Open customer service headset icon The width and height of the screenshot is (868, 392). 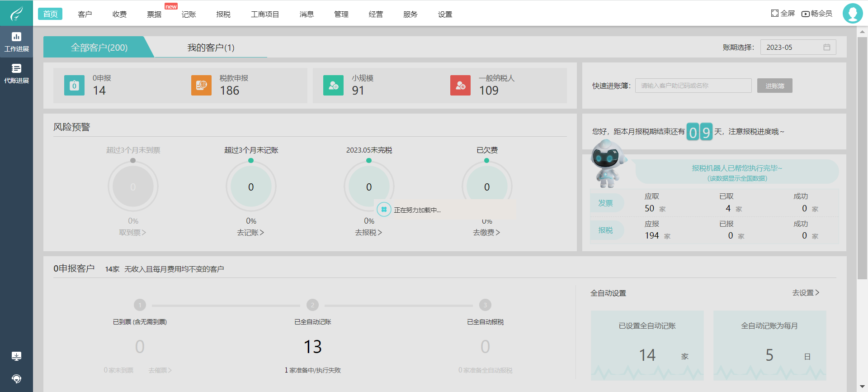tap(16, 378)
